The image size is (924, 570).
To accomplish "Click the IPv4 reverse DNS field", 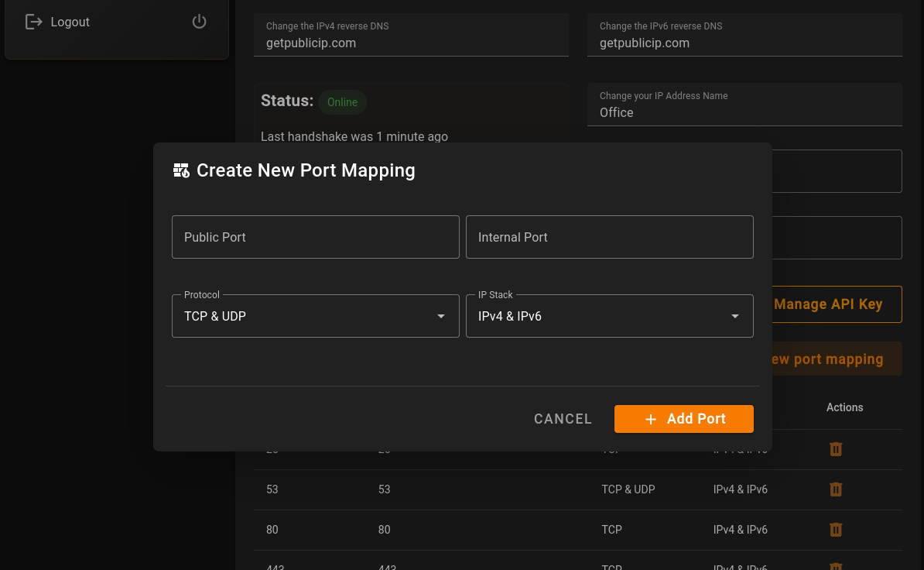I will pos(411,43).
